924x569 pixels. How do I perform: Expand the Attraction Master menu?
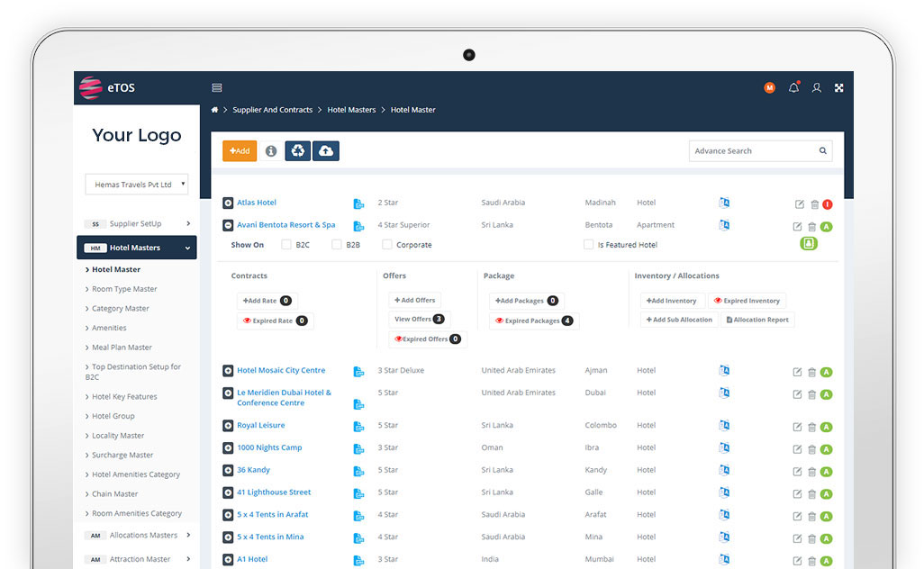click(x=137, y=560)
